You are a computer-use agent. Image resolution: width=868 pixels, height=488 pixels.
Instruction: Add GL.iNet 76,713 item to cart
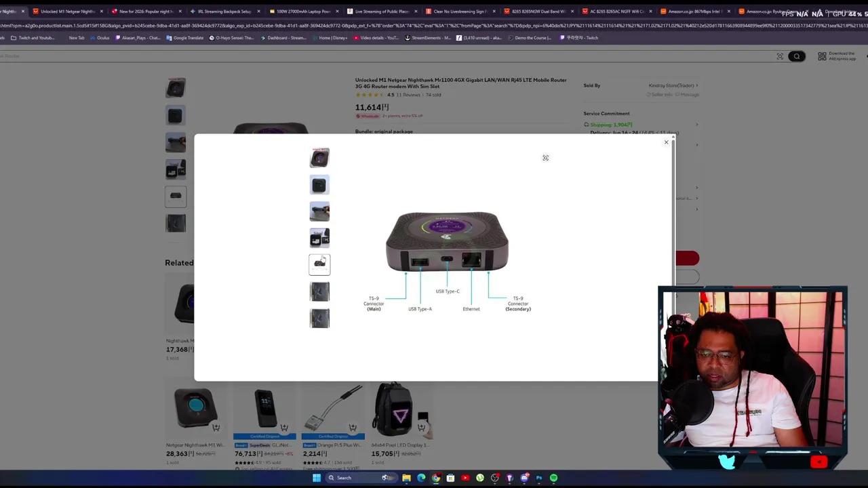tap(284, 427)
